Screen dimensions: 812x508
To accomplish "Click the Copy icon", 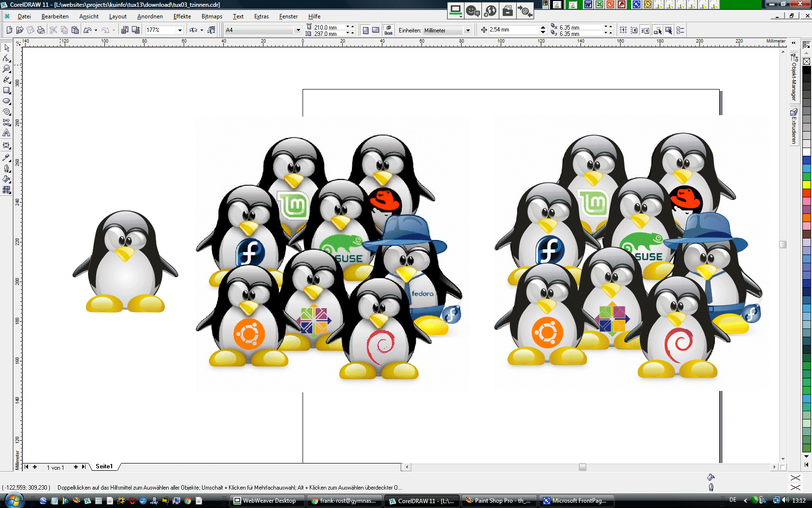I will tap(64, 30).
